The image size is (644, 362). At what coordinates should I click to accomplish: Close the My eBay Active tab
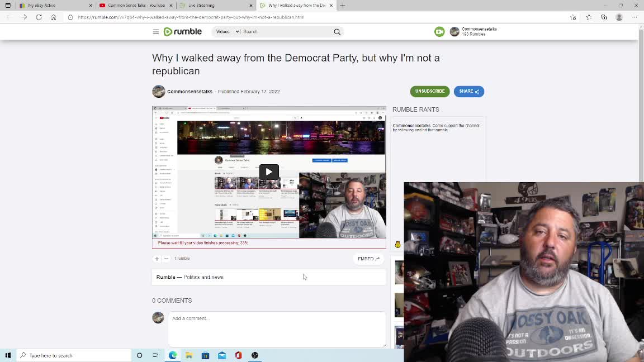pyautogui.click(x=91, y=6)
